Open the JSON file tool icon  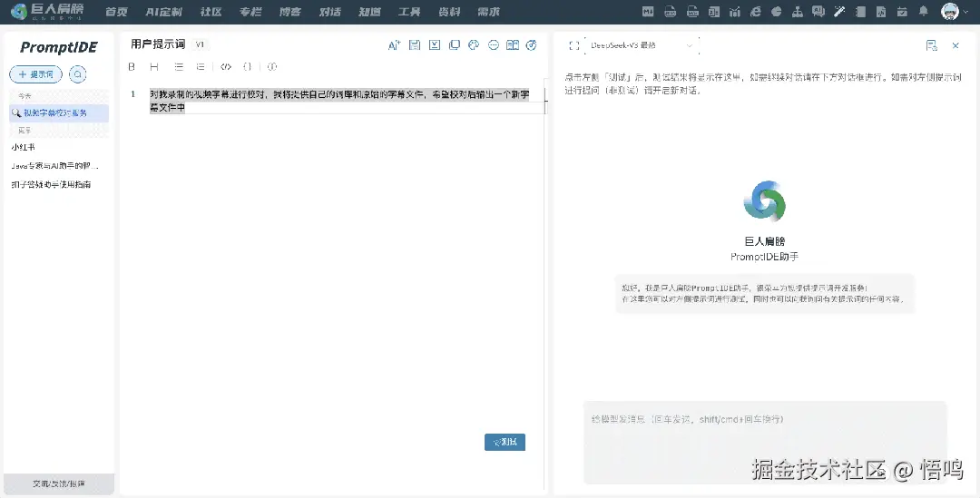click(670, 11)
